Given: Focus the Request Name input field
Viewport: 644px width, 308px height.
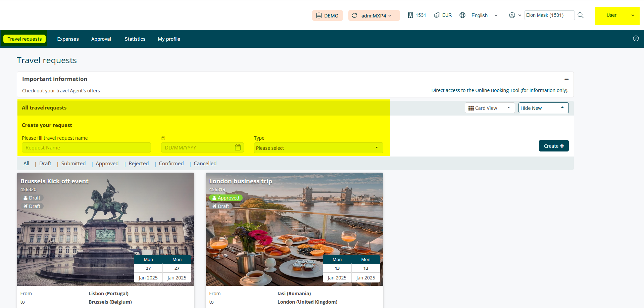Looking at the screenshot, I should [x=86, y=148].
